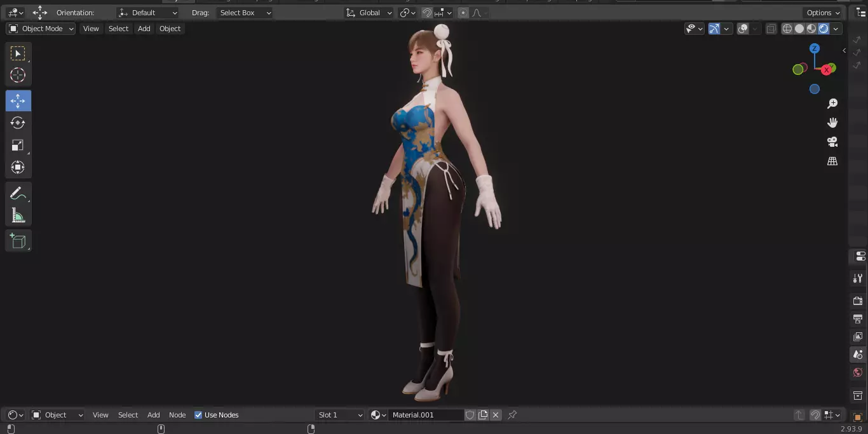Open 3D viewport editor type dropdown
The height and width of the screenshot is (434, 868).
point(15,13)
